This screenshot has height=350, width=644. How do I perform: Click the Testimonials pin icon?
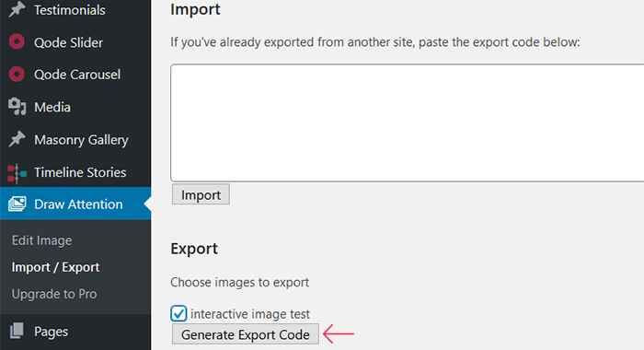point(17,9)
